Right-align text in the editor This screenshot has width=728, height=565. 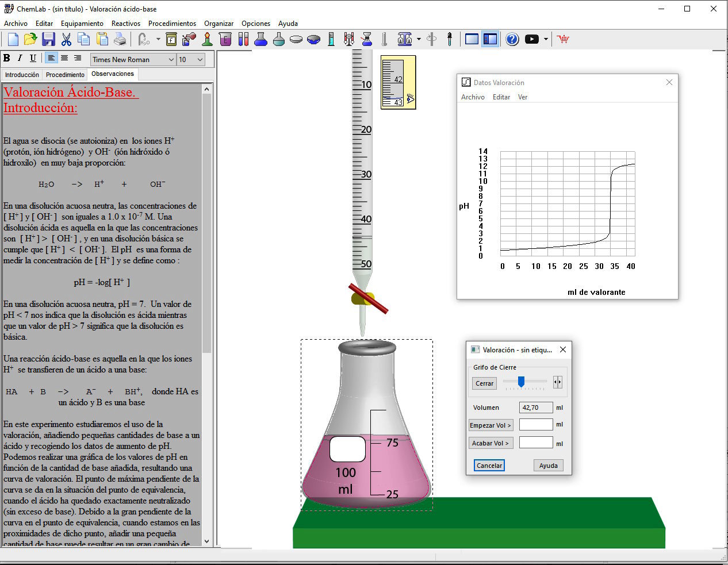pos(77,58)
